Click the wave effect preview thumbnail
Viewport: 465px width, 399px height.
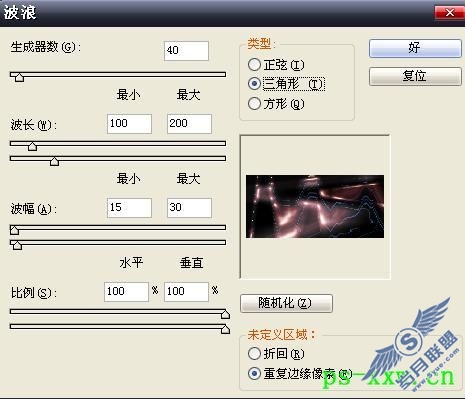pyautogui.click(x=315, y=206)
